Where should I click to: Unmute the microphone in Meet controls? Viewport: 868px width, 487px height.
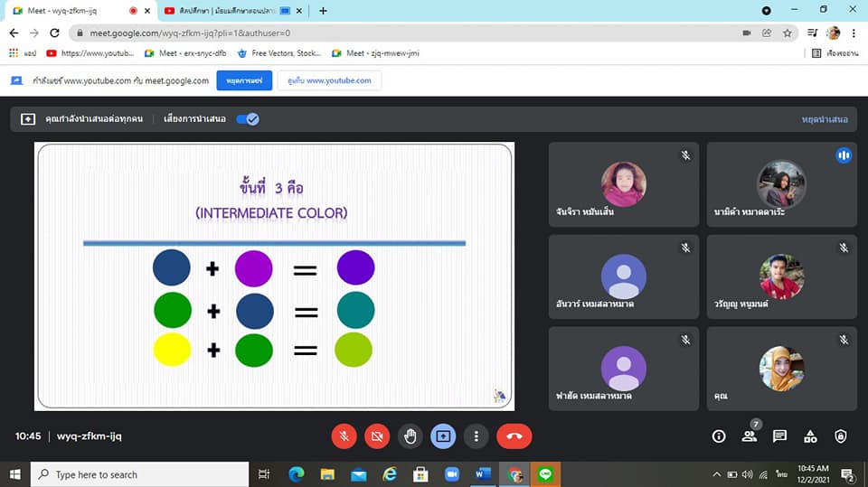click(x=344, y=436)
